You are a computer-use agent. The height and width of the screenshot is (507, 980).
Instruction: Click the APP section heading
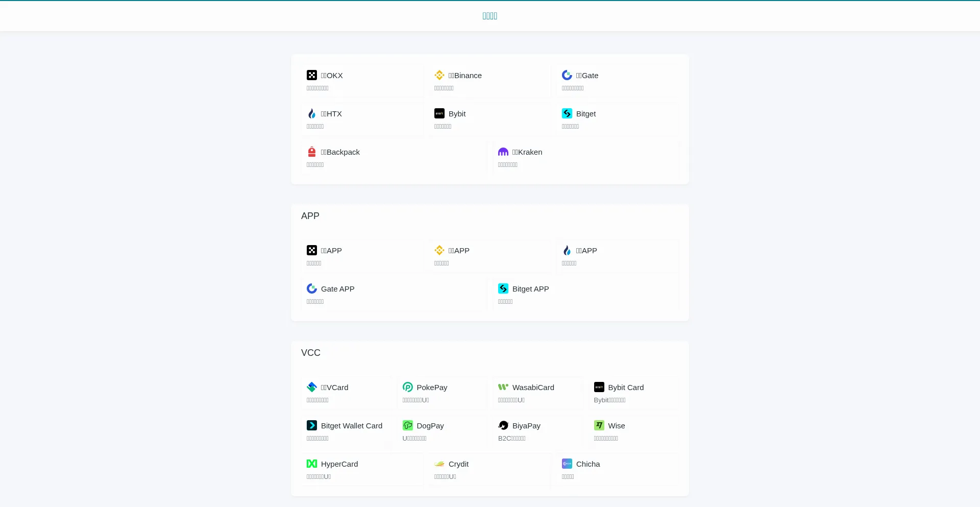click(310, 216)
